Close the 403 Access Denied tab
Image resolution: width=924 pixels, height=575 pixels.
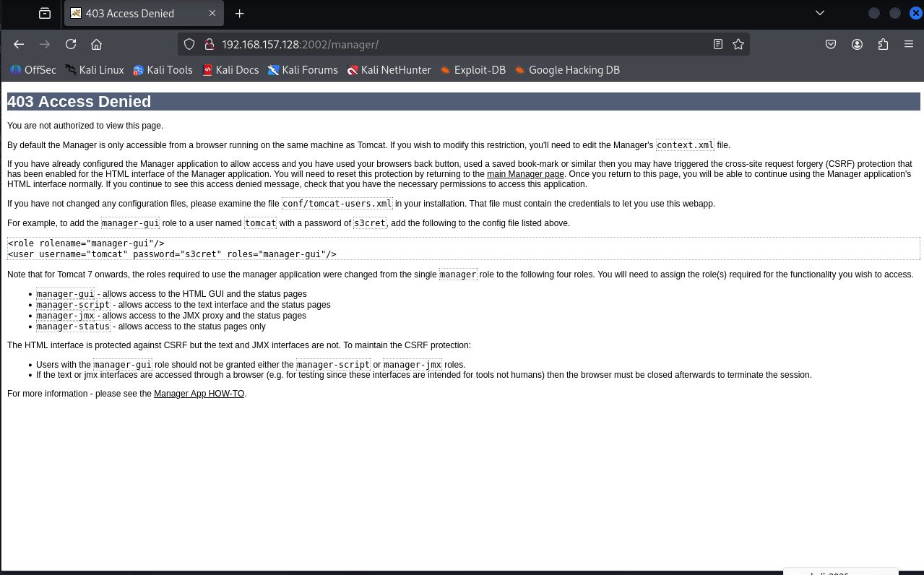tap(212, 13)
